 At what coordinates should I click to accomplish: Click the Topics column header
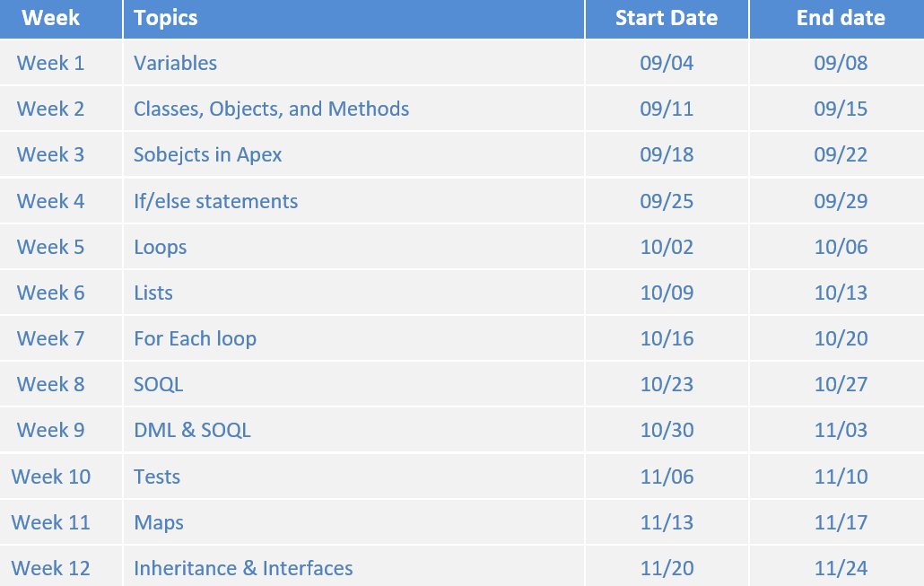pos(166,18)
